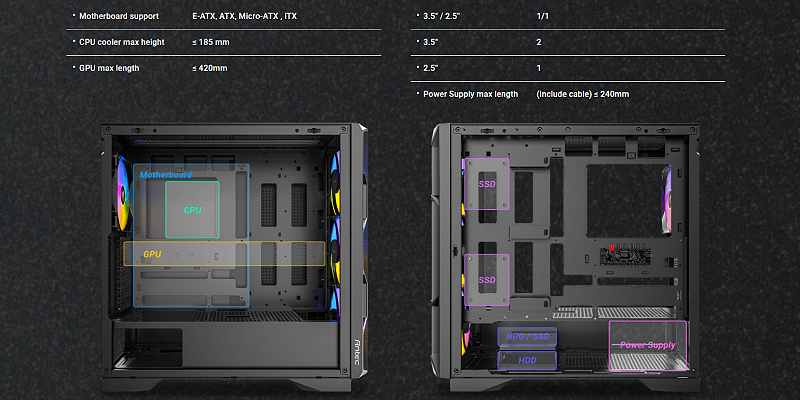Click the 1/1 drive bay count value

(x=543, y=18)
